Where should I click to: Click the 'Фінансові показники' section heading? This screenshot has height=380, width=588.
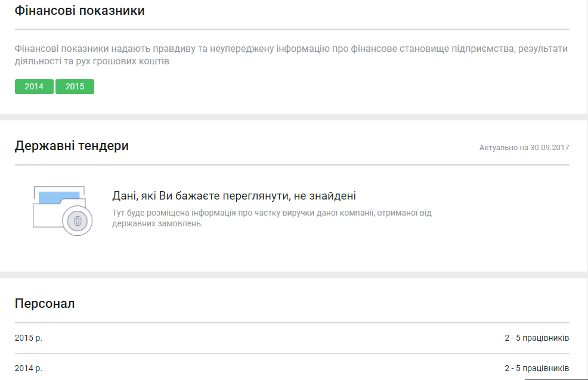(79, 11)
